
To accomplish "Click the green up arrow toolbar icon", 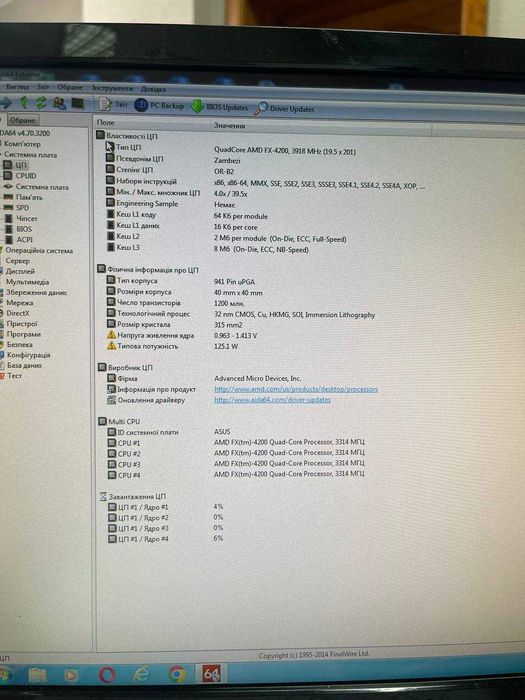I will [24, 103].
